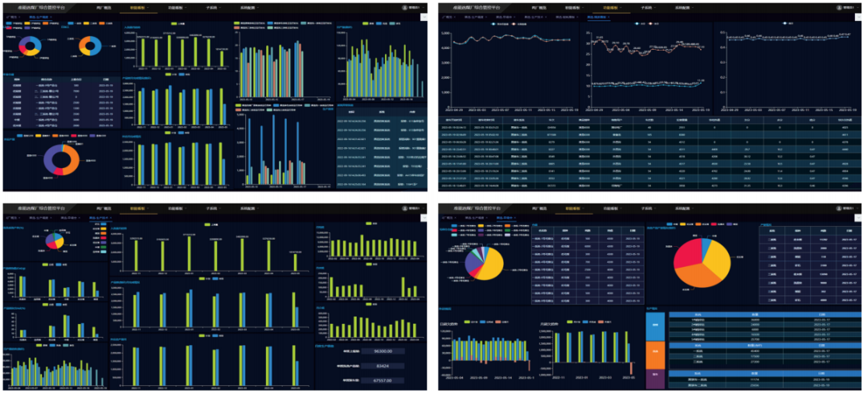The width and height of the screenshot is (868, 394).
Task: Open 两厂概览 menu item in bottom-left dashboard
Action: pyautogui.click(x=104, y=208)
